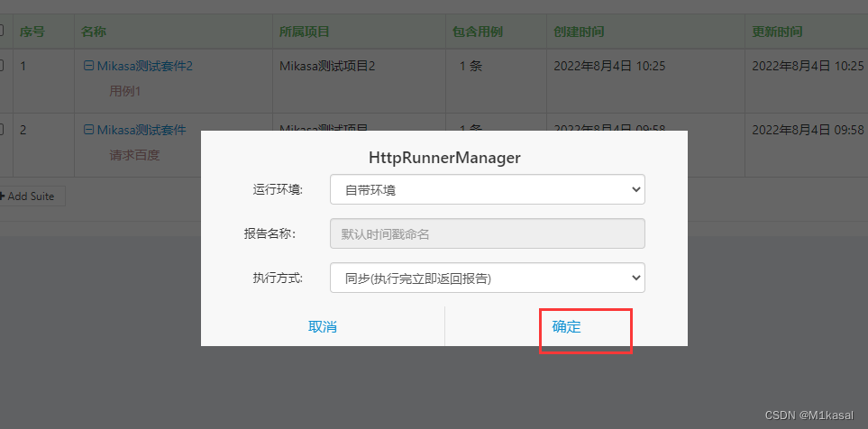Open the 请求百度 test case
This screenshot has width=868, height=429.
[134, 155]
